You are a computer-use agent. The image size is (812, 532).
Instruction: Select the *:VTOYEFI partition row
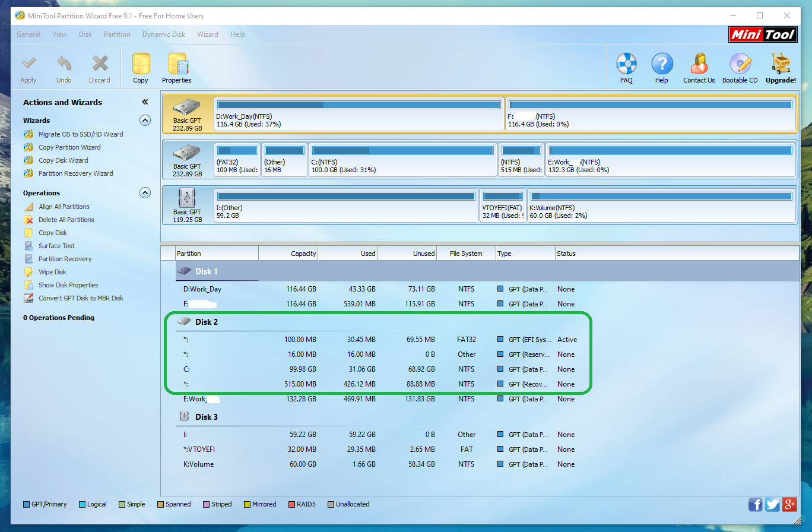[x=487, y=449]
